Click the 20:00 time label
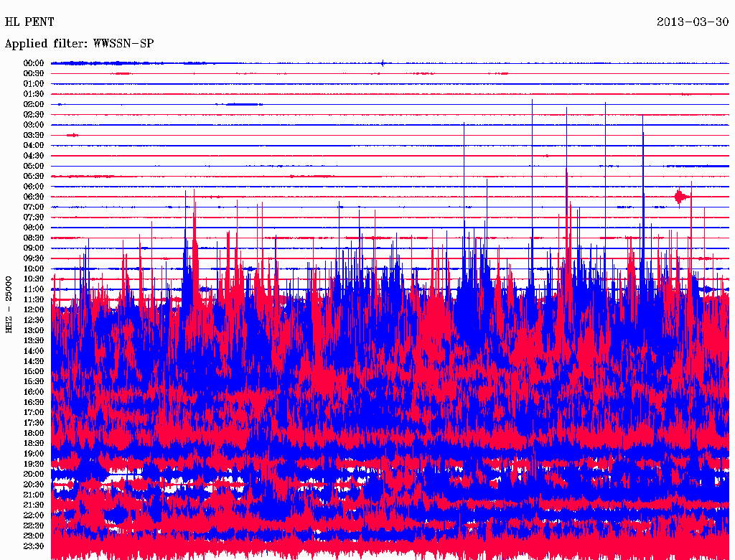The width and height of the screenshot is (735, 560). point(33,474)
